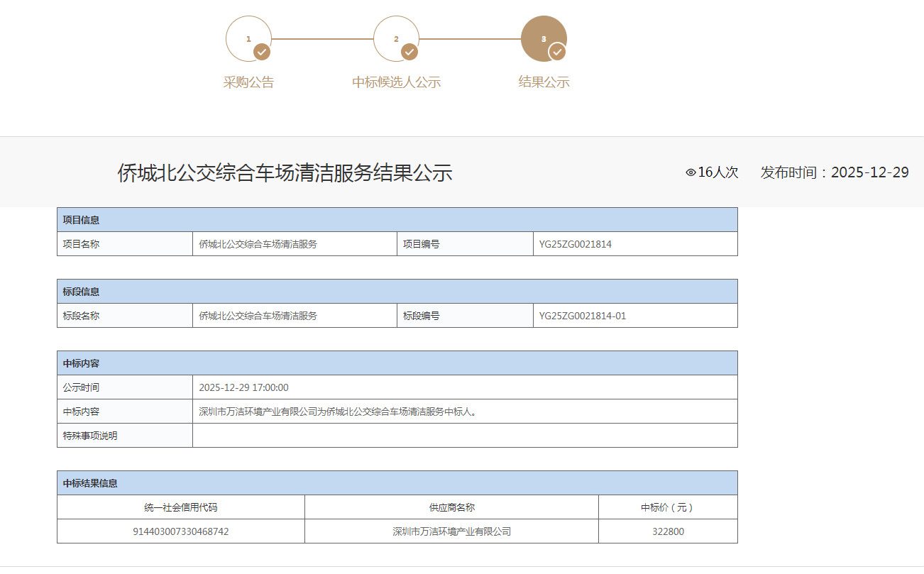This screenshot has height=574, width=924.
Task: Click the checkmark badge on step 2
Action: 409,52
